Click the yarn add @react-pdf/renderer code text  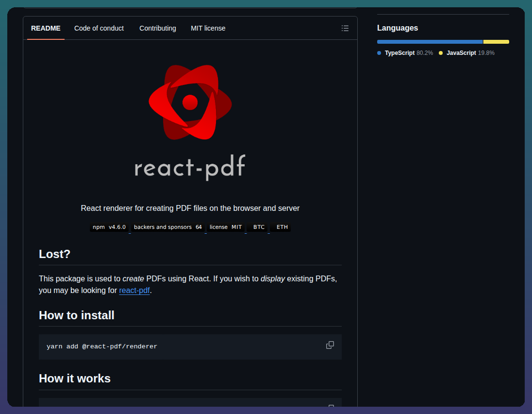click(x=102, y=346)
